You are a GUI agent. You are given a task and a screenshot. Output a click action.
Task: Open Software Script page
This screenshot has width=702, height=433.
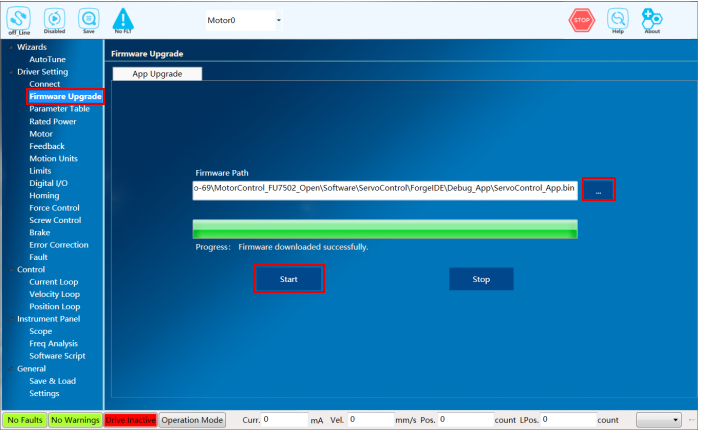point(57,356)
